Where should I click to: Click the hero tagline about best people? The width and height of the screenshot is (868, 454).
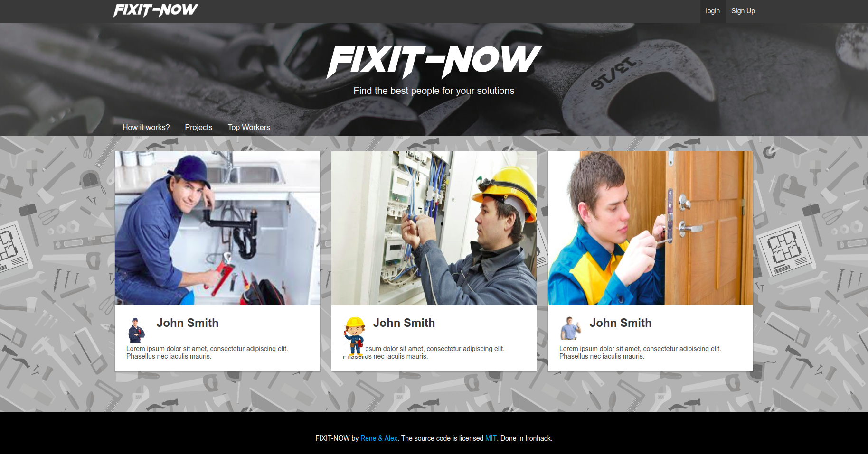point(434,91)
